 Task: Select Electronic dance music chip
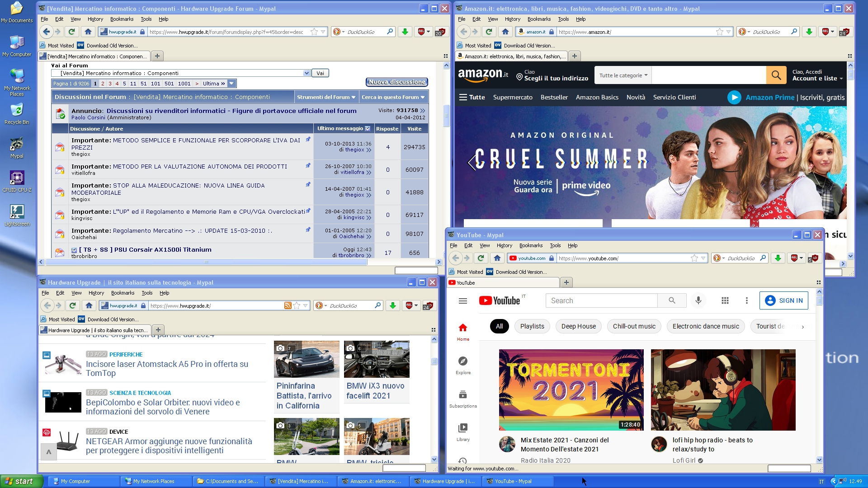(x=706, y=326)
